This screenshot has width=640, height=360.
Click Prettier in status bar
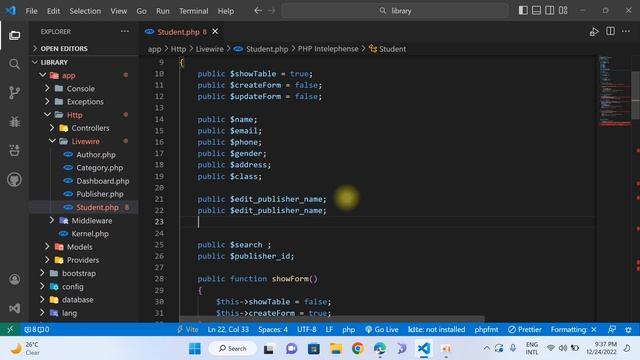point(524,329)
